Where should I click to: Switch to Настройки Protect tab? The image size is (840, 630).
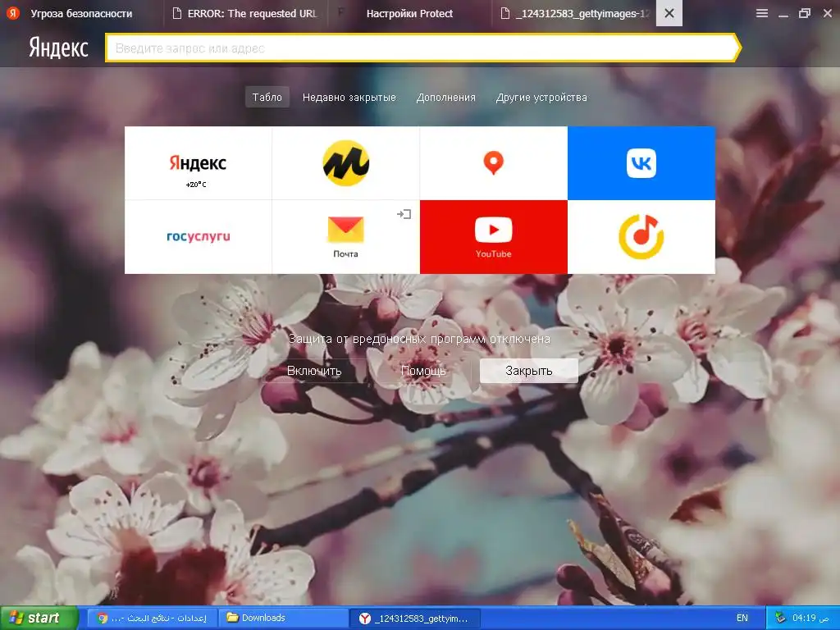pyautogui.click(x=410, y=13)
